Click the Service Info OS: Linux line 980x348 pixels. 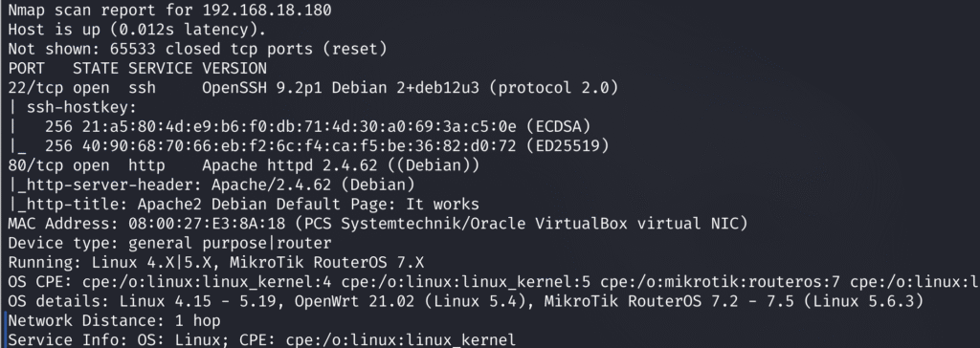coord(262,340)
